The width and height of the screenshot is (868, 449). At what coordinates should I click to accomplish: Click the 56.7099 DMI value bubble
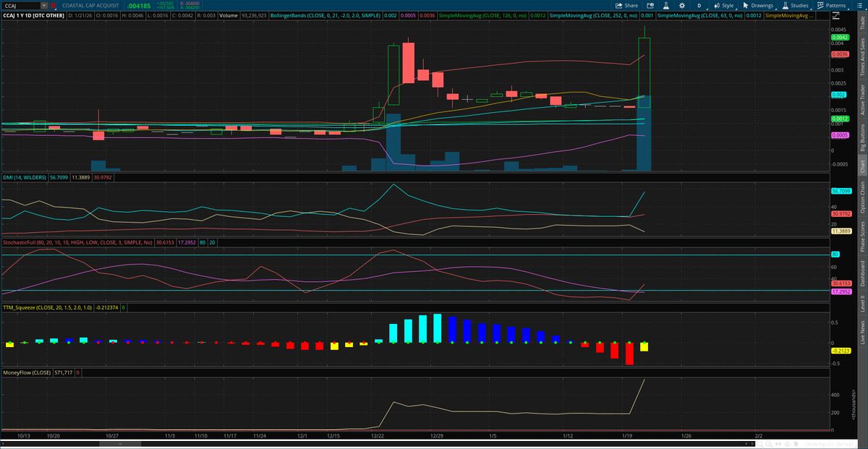coord(840,191)
